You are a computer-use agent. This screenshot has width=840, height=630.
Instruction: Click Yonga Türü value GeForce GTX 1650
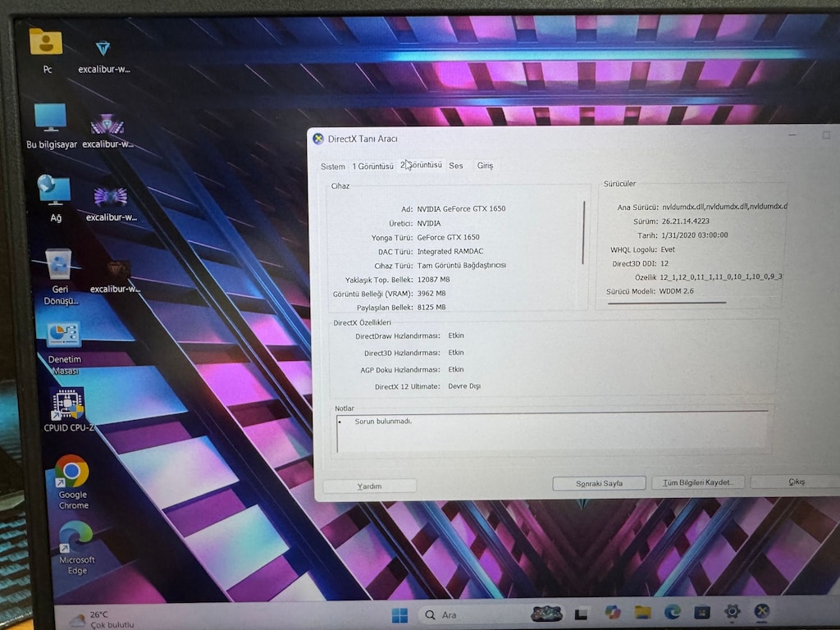pyautogui.click(x=449, y=237)
